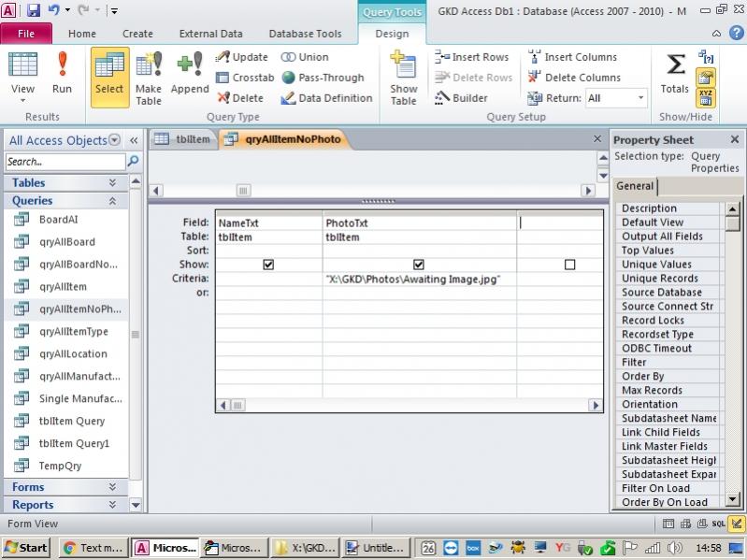
Task: Switch to the tblItem document tab
Action: point(183,139)
